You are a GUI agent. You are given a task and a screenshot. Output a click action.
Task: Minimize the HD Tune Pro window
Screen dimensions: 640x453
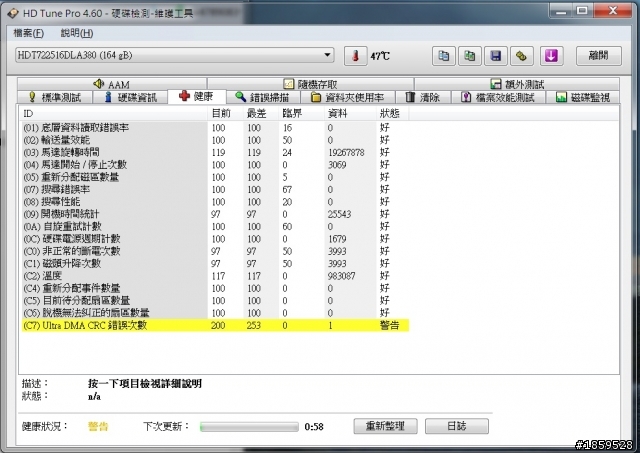(x=562, y=10)
